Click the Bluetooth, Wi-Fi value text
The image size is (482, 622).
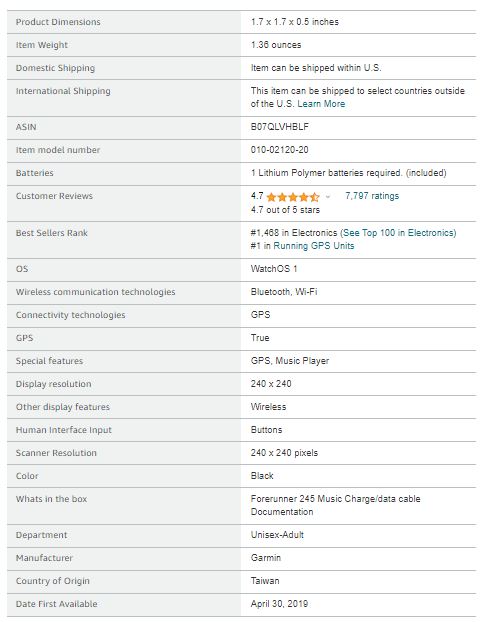[284, 292]
